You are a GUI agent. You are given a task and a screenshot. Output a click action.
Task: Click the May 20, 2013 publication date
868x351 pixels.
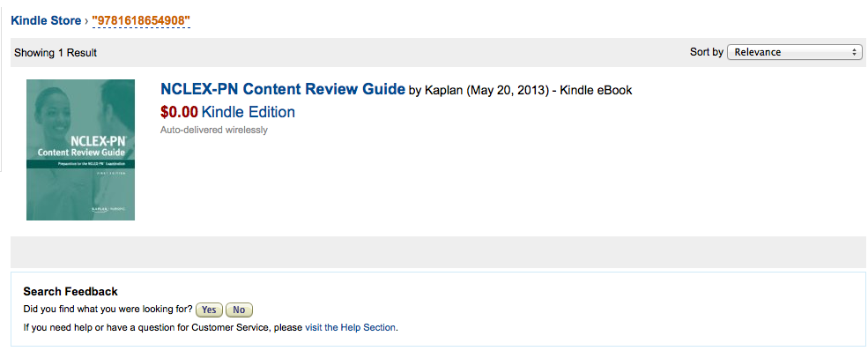click(508, 90)
